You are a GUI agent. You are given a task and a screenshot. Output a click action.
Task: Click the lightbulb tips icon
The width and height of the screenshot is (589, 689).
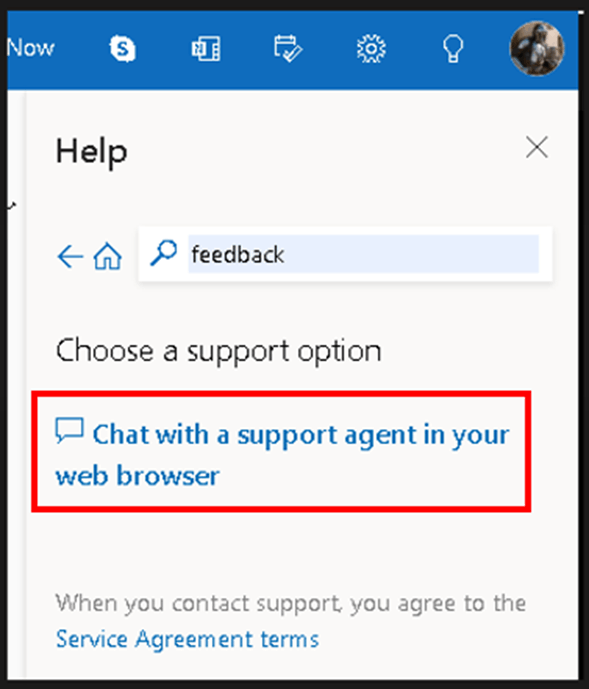point(453,48)
